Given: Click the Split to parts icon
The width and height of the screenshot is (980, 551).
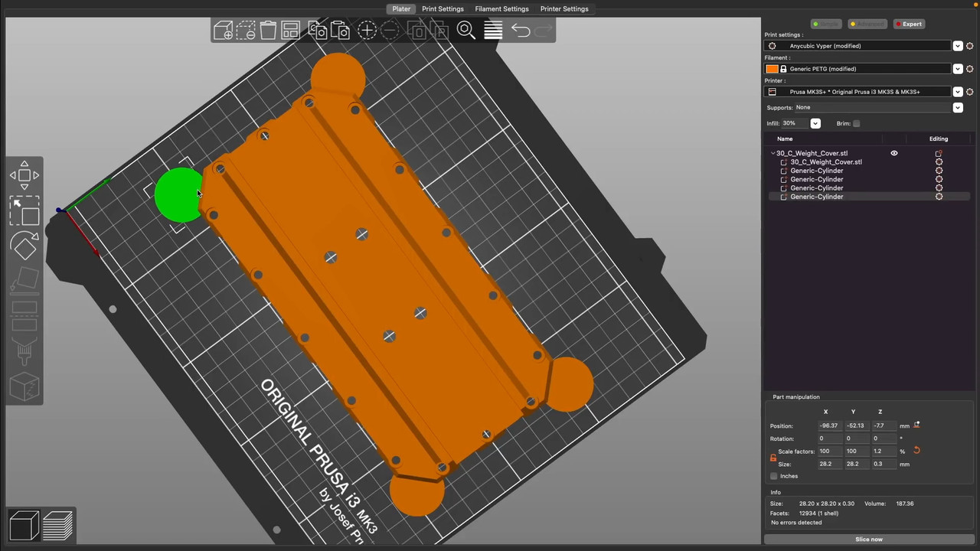Looking at the screenshot, I should click(439, 31).
